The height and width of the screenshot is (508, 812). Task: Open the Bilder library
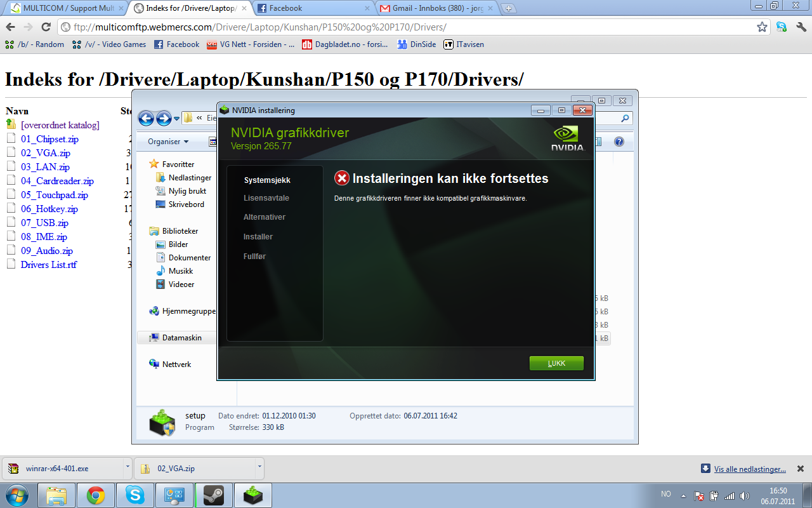[178, 244]
